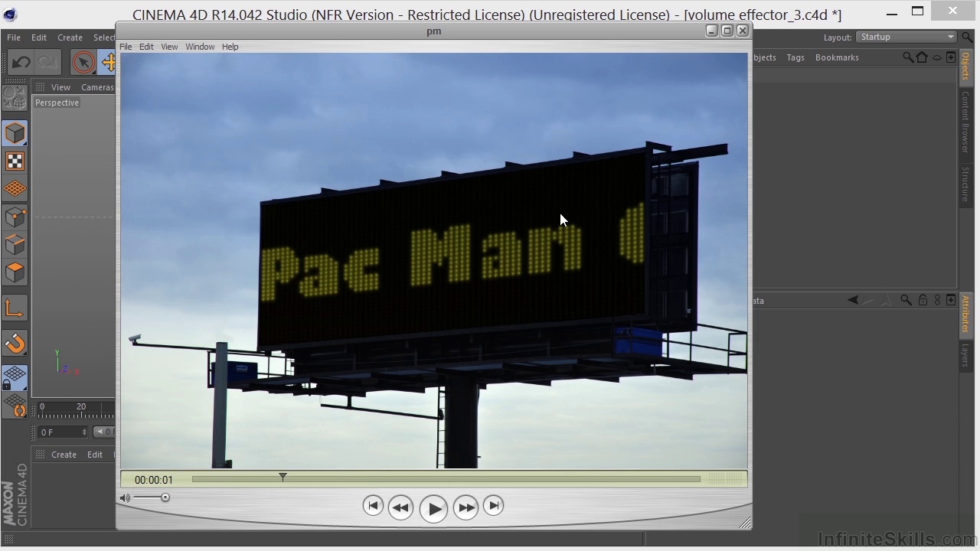
Task: Click the Make Editable icon
Action: click(15, 98)
